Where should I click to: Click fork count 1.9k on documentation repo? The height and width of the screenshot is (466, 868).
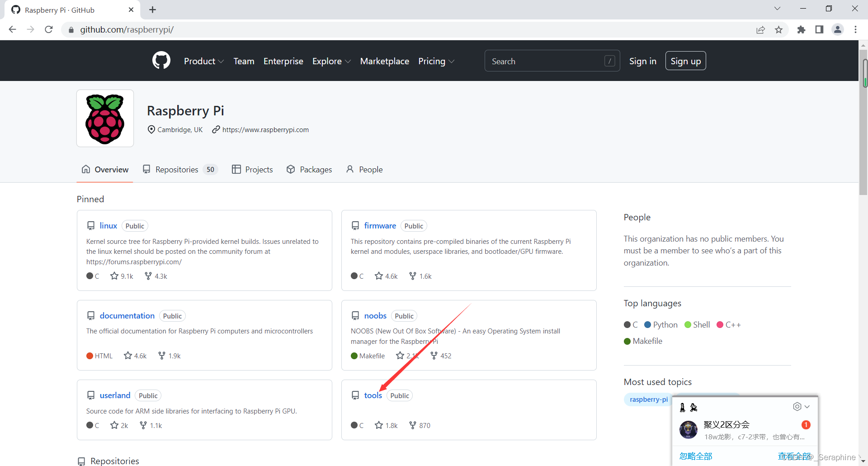pyautogui.click(x=170, y=356)
